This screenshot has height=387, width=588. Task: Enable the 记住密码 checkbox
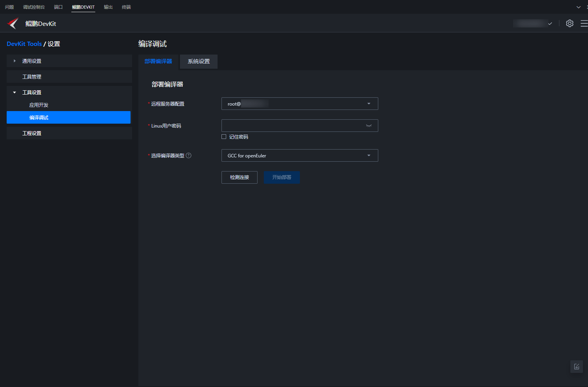pos(224,137)
